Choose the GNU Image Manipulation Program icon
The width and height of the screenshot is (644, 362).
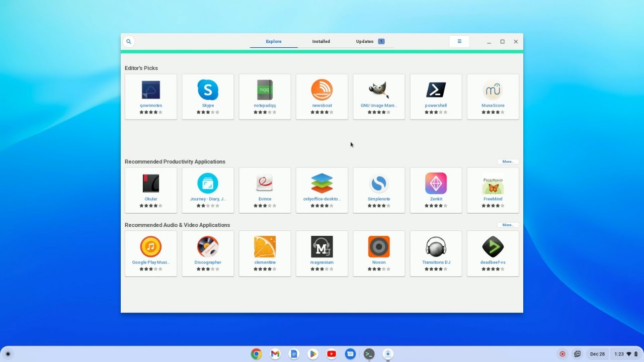379,90
